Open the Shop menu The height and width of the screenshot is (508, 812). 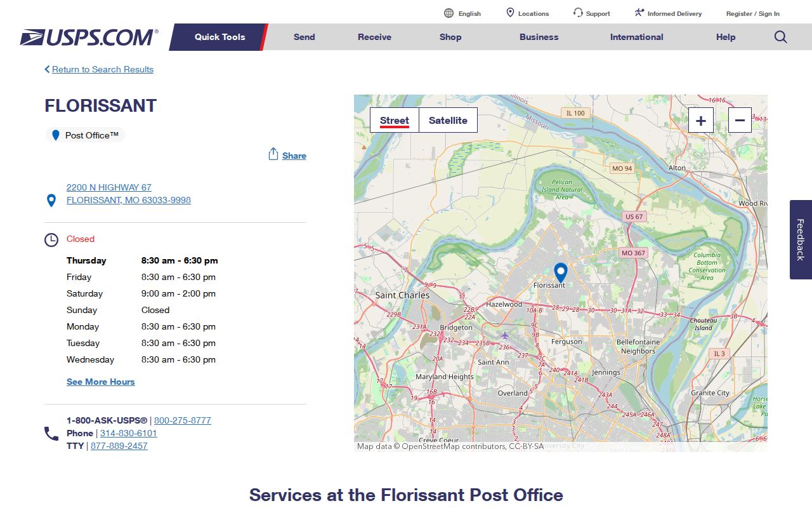pyautogui.click(x=450, y=37)
